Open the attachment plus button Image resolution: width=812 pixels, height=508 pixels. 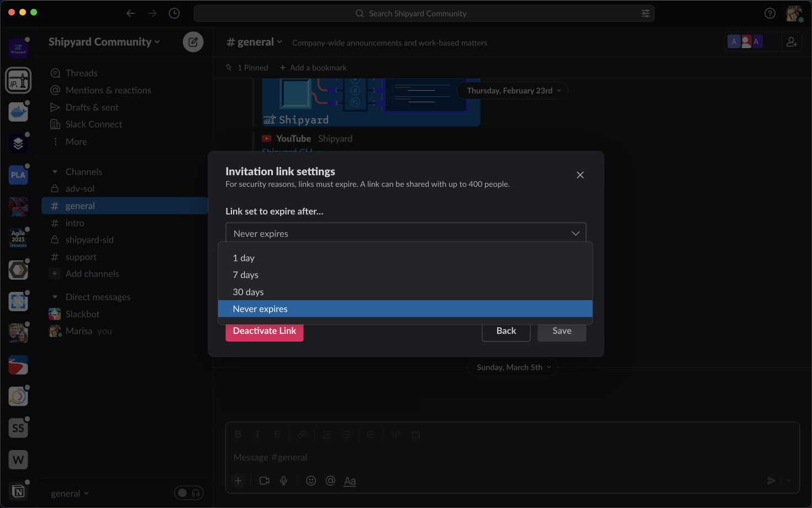coord(238,481)
